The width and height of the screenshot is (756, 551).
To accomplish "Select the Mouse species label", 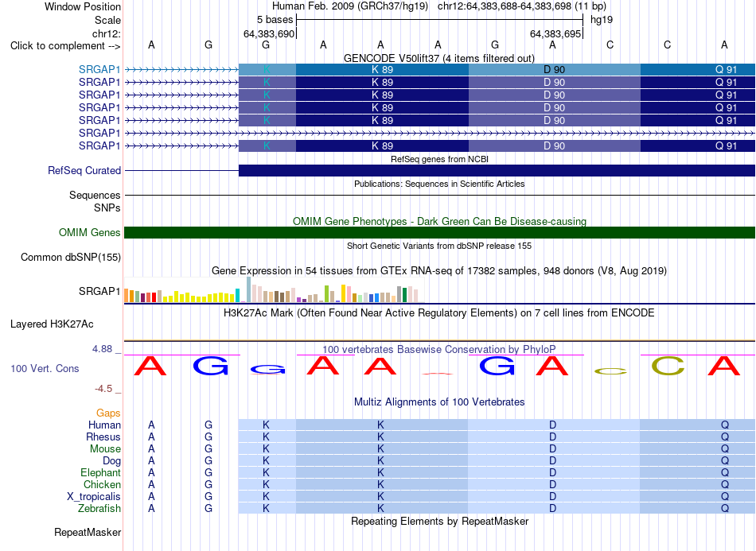I will coord(105,449).
